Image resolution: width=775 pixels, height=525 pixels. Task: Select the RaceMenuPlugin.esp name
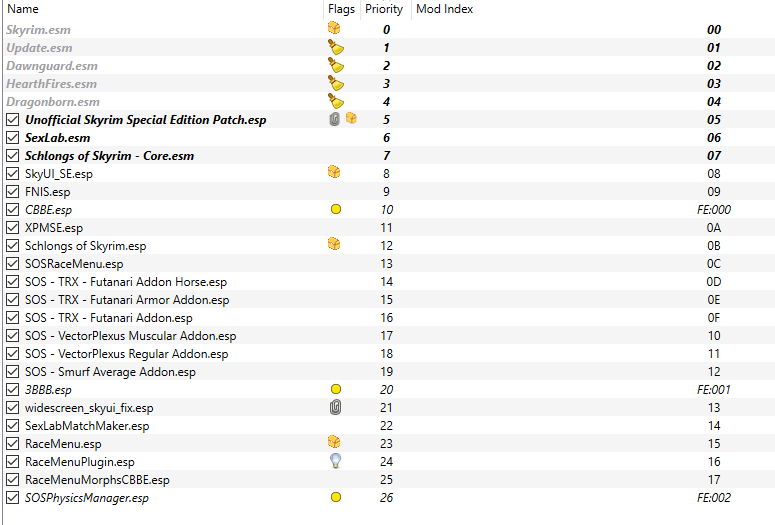click(x=80, y=462)
